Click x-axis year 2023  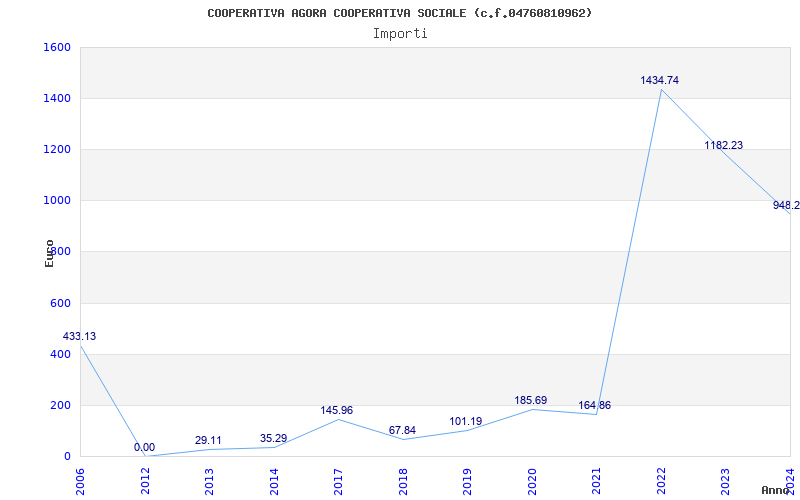pyautogui.click(x=726, y=482)
